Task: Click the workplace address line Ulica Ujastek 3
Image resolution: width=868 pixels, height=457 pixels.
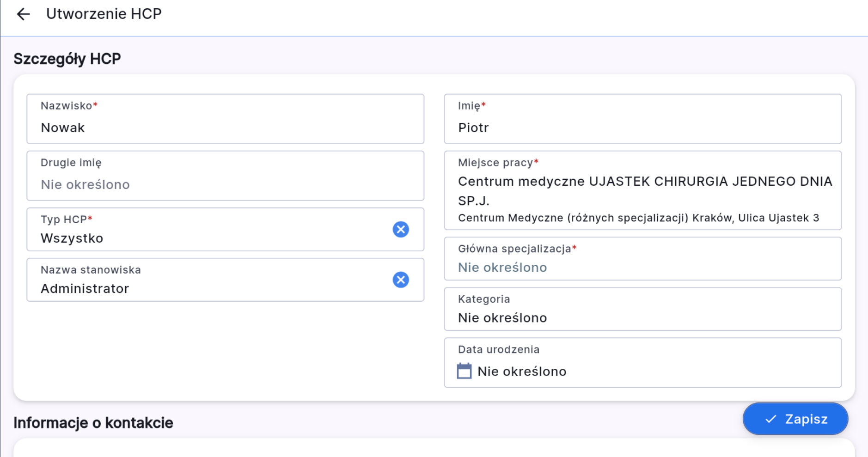Action: click(x=778, y=218)
